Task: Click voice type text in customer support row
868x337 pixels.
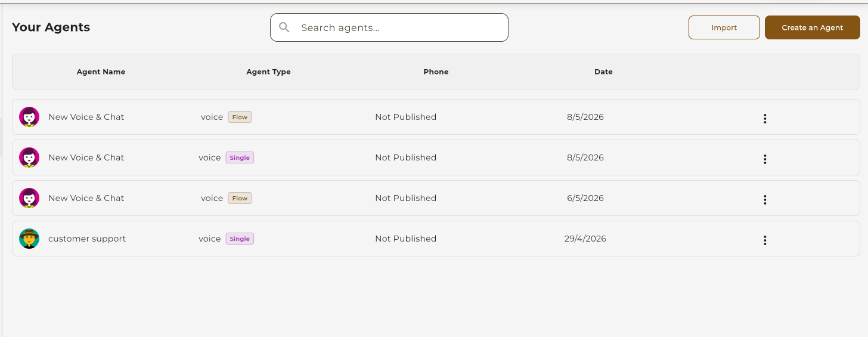Action: point(210,239)
